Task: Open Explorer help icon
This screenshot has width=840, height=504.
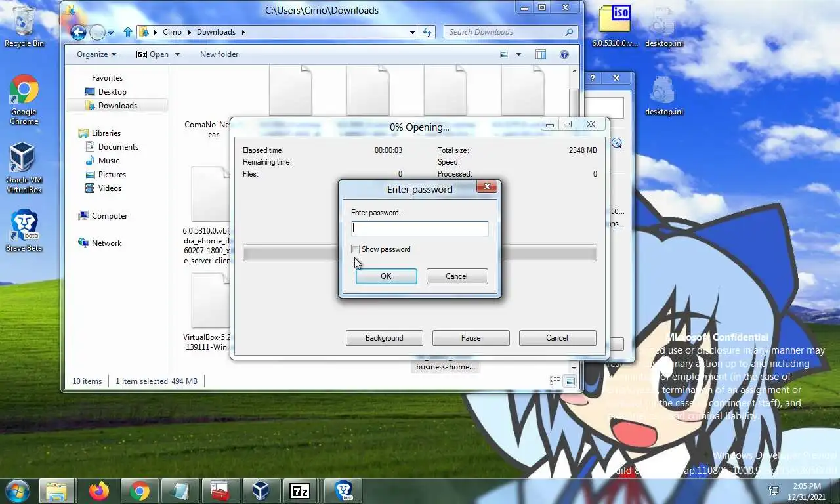Action: (564, 54)
